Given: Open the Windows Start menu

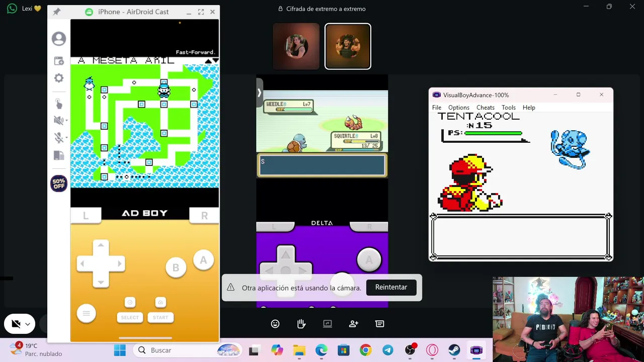Looking at the screenshot, I should pyautogui.click(x=120, y=350).
